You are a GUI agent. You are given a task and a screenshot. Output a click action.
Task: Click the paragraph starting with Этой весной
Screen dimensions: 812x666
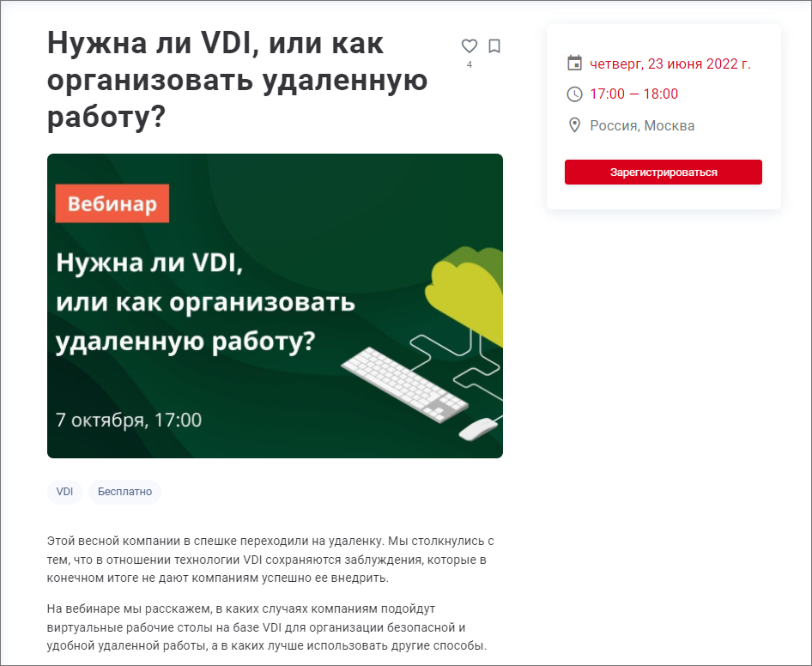[x=270, y=560]
